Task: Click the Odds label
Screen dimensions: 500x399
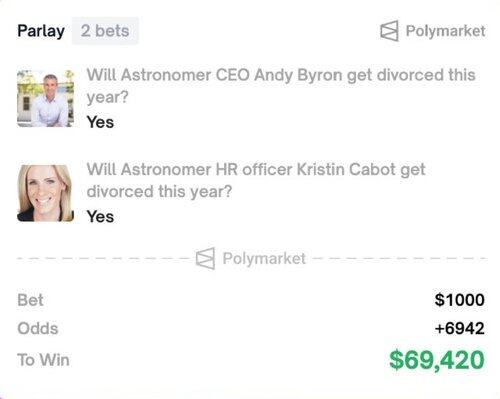Action: coord(38,328)
